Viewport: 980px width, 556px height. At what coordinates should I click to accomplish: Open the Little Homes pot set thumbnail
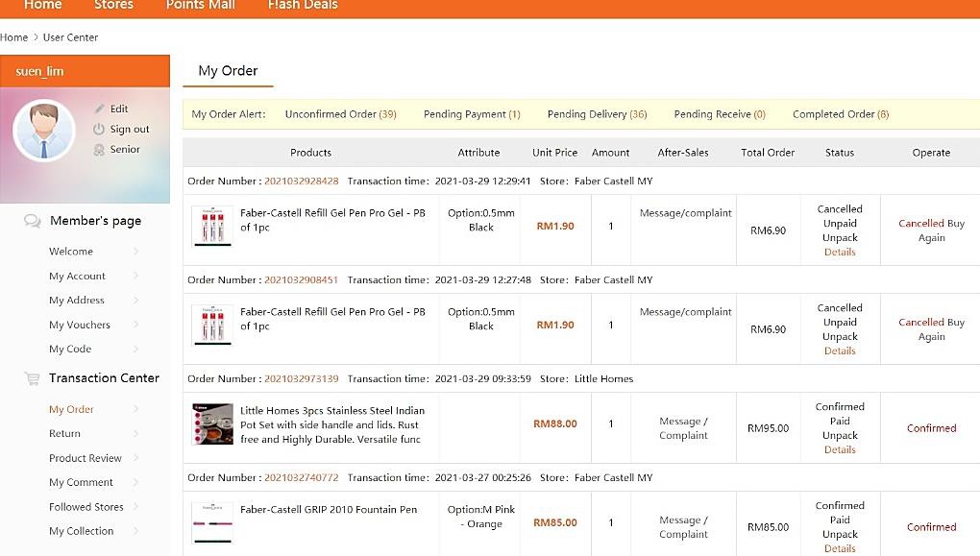click(212, 423)
